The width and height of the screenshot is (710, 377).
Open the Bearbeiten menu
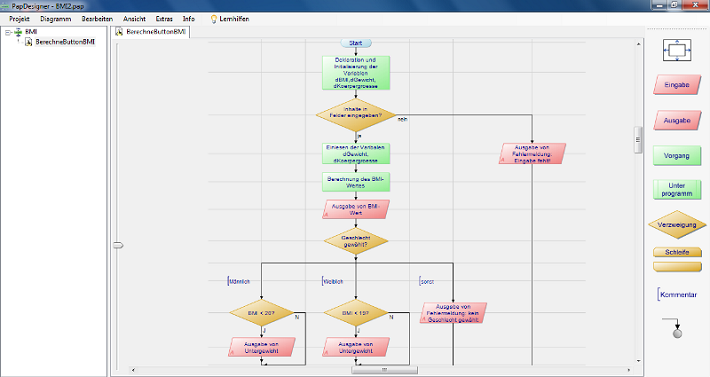tap(97, 19)
